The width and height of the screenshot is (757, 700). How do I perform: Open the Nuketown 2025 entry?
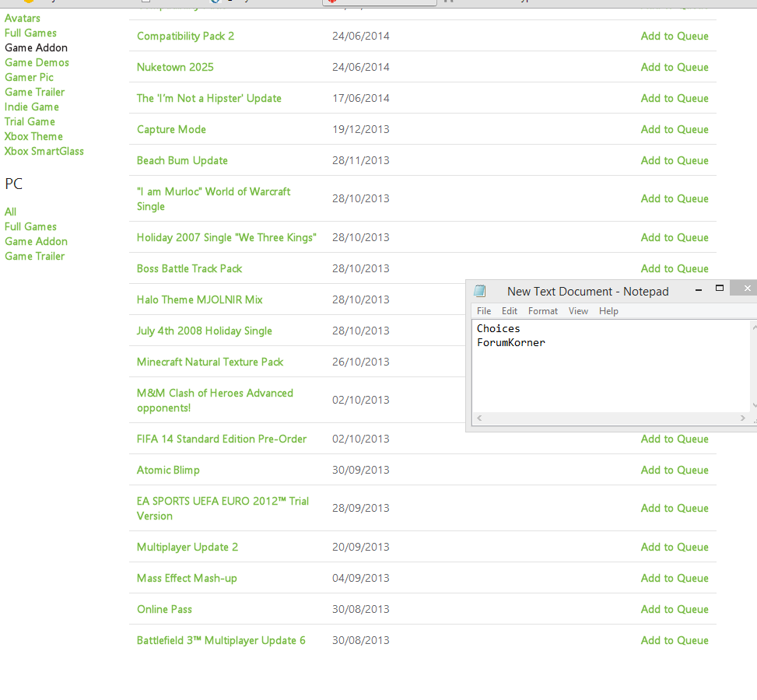(x=175, y=67)
